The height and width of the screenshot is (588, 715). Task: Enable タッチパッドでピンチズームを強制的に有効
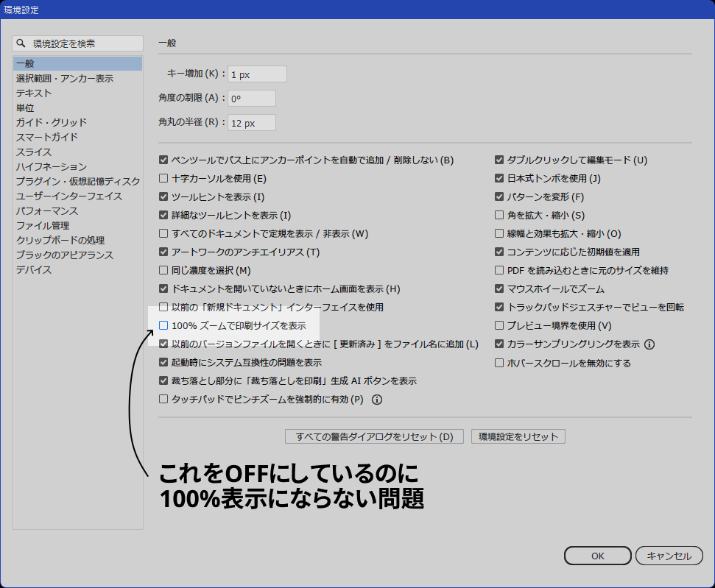pyautogui.click(x=163, y=400)
